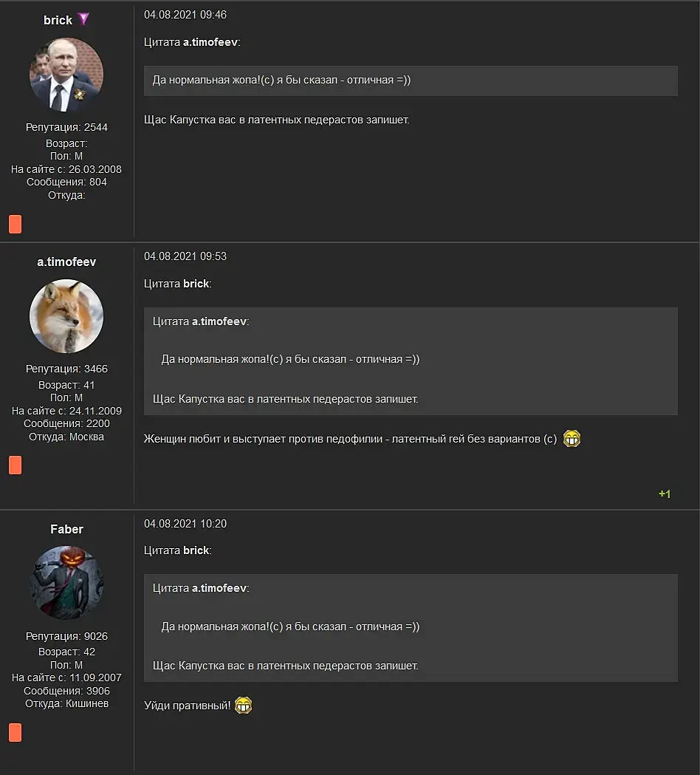Open brick's profile avatar picture
This screenshot has height=775, width=700.
pyautogui.click(x=66, y=75)
